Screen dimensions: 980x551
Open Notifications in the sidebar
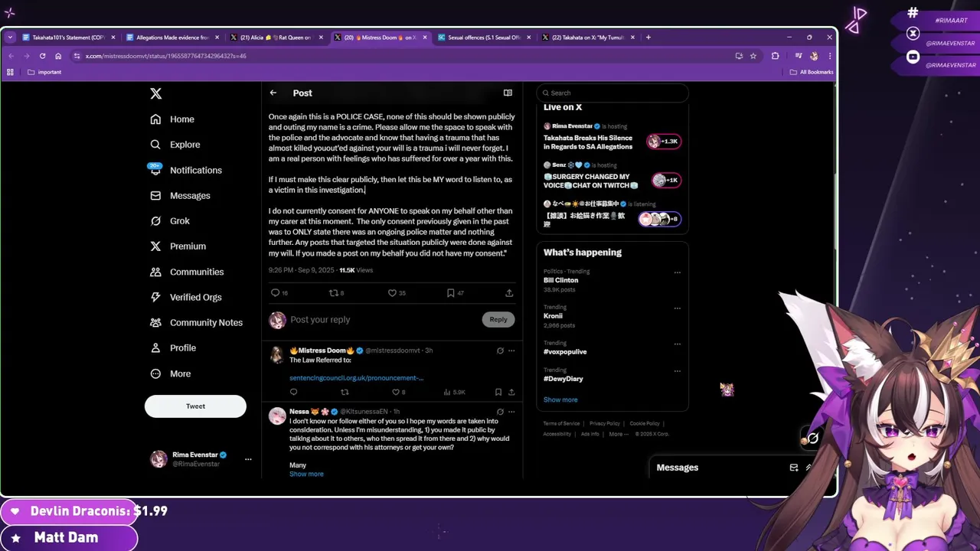pos(186,170)
